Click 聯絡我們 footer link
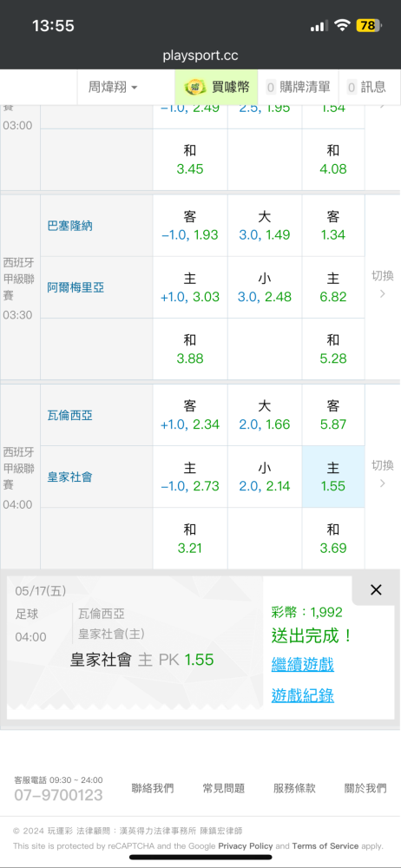This screenshot has width=401, height=868. pyautogui.click(x=152, y=788)
